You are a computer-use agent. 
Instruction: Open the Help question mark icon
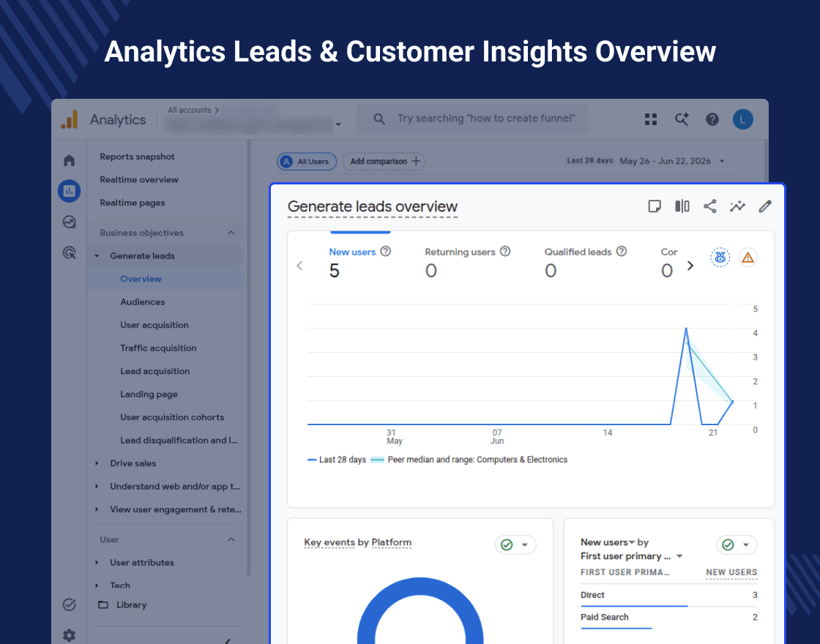coord(712,120)
